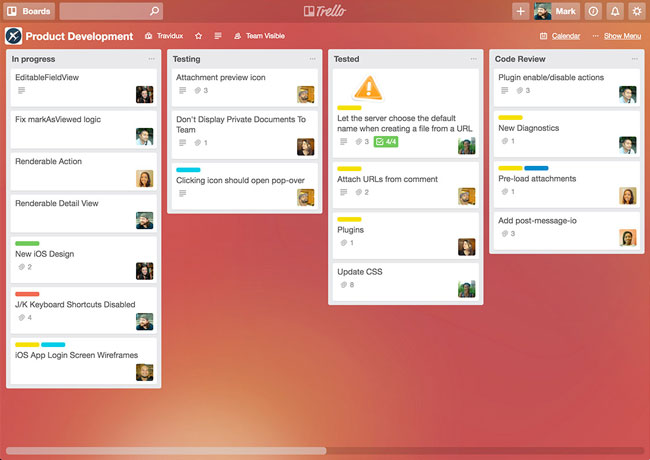Click attachment icon on J/K Keyboard Shortcuts card
Screen dimensions: 650x460
pyautogui.click(x=22, y=317)
